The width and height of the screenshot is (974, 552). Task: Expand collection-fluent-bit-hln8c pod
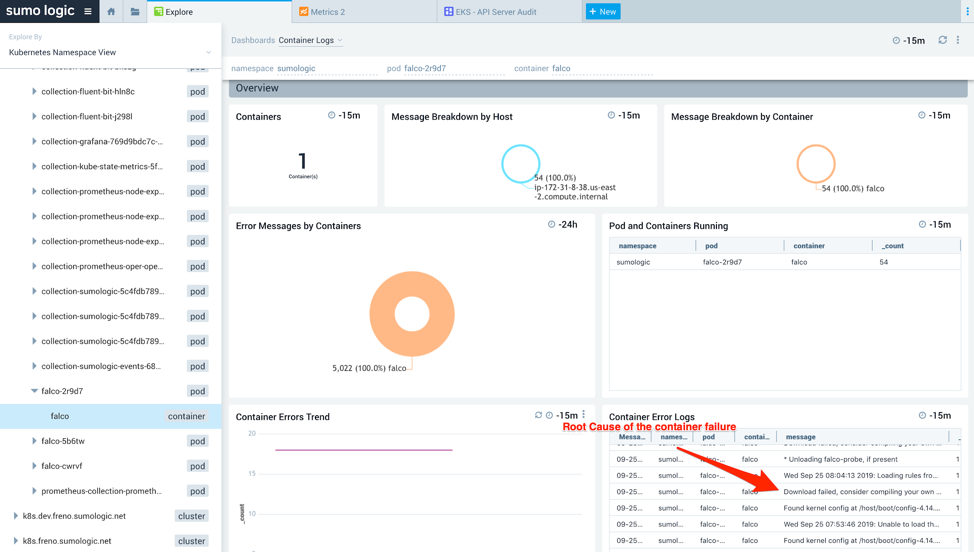pos(34,91)
